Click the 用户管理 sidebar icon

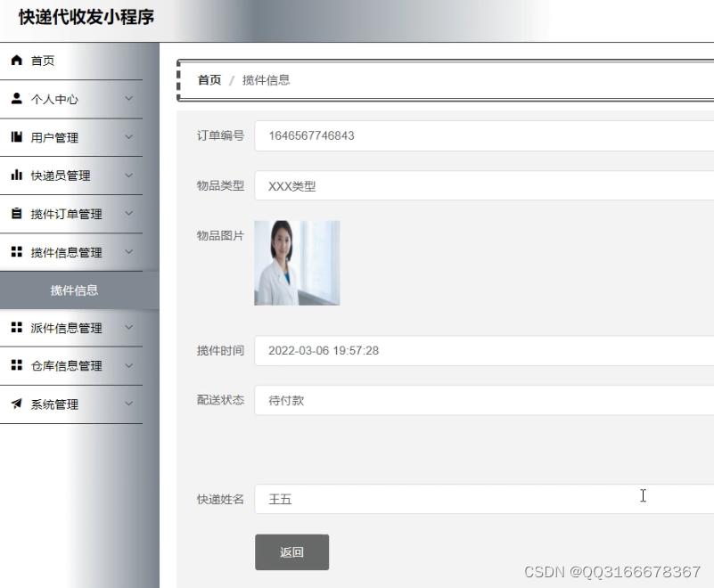click(x=15, y=137)
